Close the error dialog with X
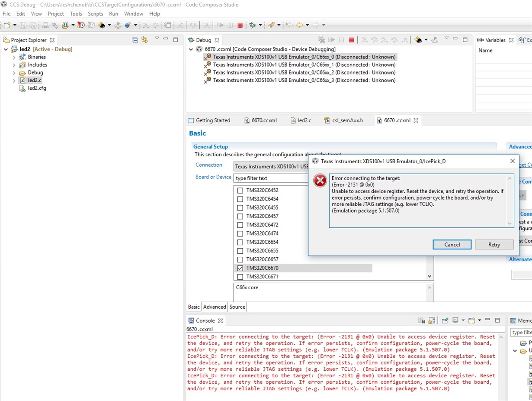Screen dimensions: 532x401 click(x=513, y=161)
